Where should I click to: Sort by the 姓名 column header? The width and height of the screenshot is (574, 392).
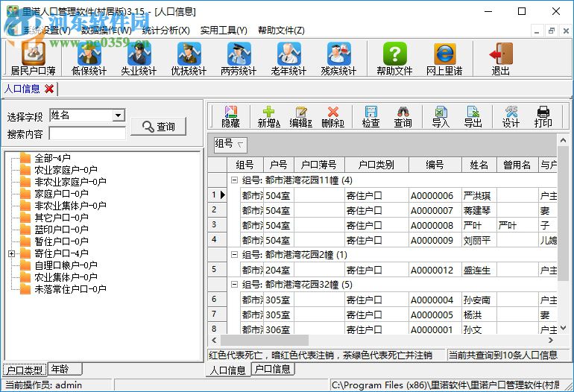[x=479, y=165]
